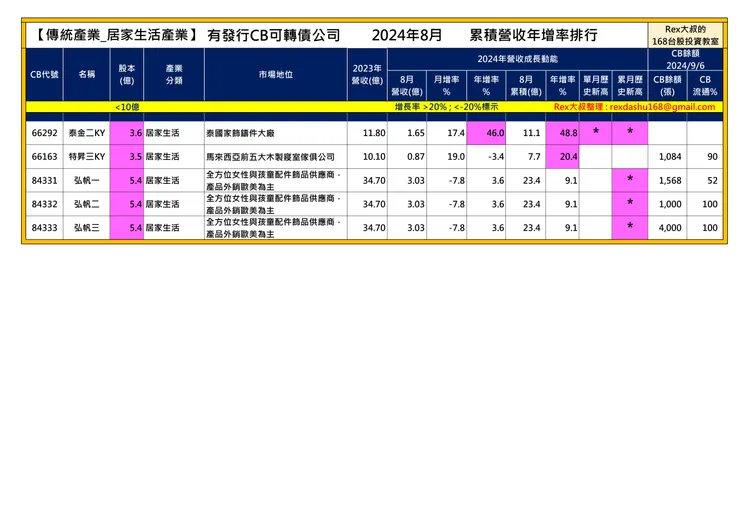Select the CB餘額(張) column header
The width and height of the screenshot is (740, 523).
pyautogui.click(x=667, y=85)
